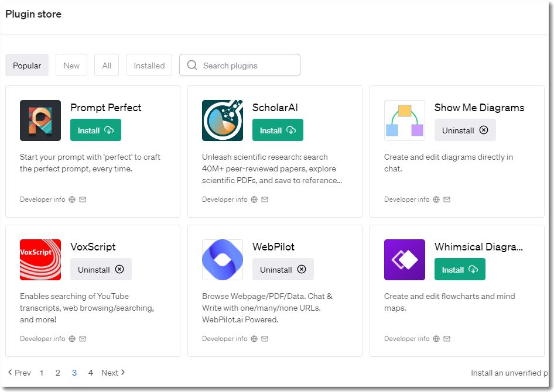Viewport: 554px width, 392px height.
Task: Click VoxScript developer email envelope icon
Action: point(83,339)
